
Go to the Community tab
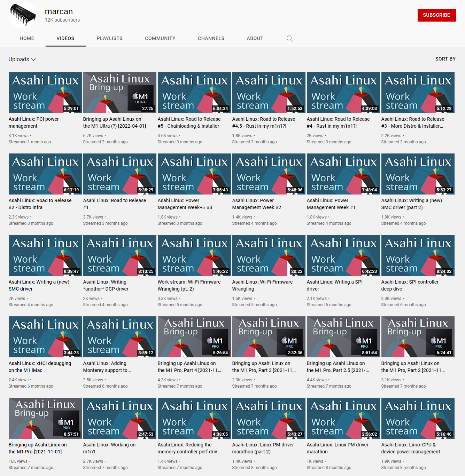[x=160, y=38]
